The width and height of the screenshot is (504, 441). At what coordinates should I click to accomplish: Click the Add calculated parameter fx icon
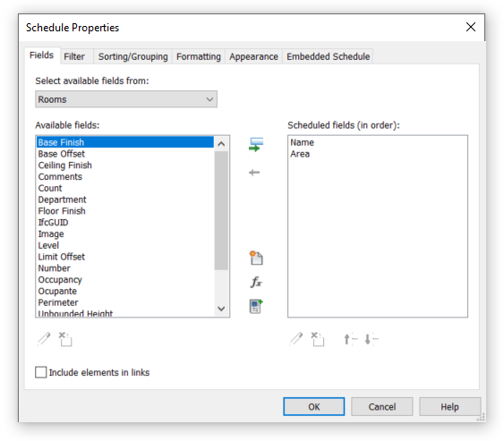click(256, 283)
